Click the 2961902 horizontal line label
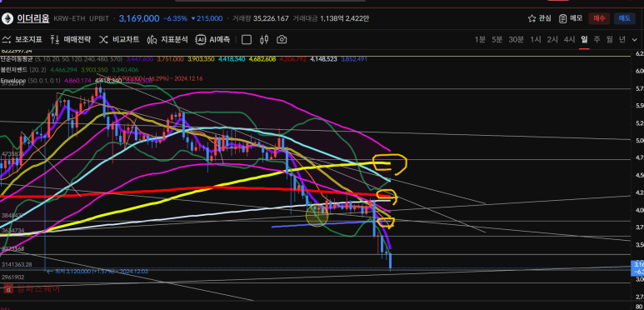The width and height of the screenshot is (644, 310). (12, 277)
